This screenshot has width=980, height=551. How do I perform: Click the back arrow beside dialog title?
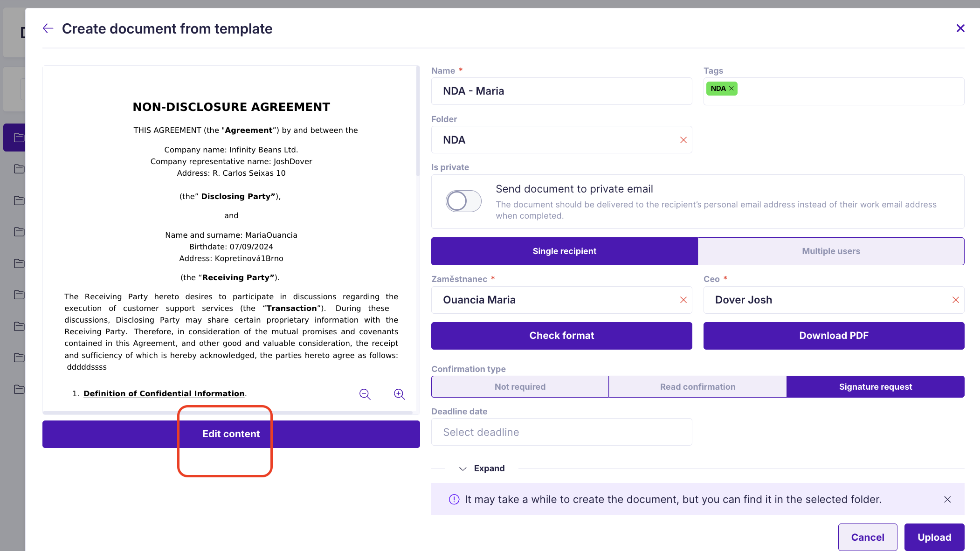coord(48,28)
